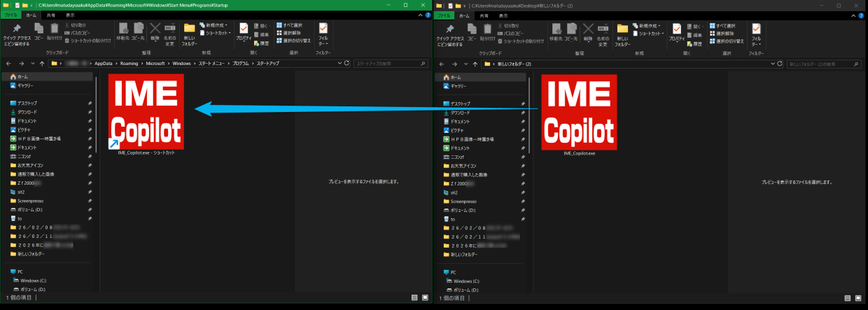Open 新規作成 dropdown in left window ribbon
Screen dimensions: 868x310
pyautogui.click(x=216, y=25)
